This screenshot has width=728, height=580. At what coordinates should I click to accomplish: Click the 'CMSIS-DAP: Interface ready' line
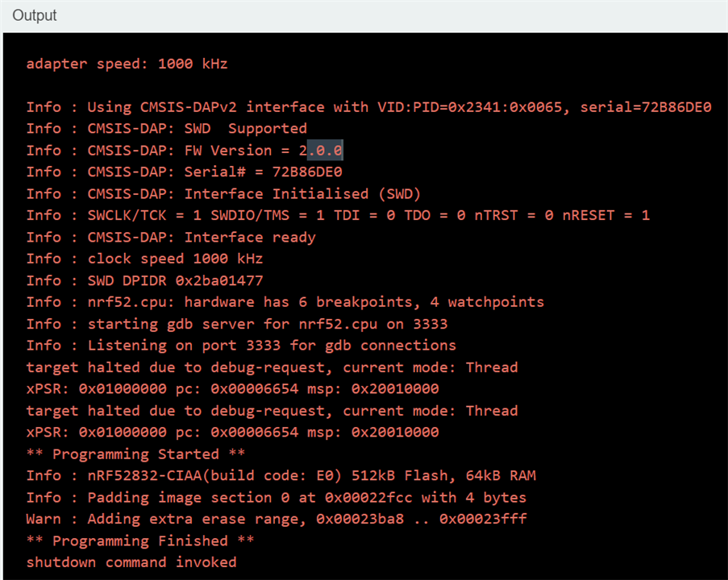point(171,237)
